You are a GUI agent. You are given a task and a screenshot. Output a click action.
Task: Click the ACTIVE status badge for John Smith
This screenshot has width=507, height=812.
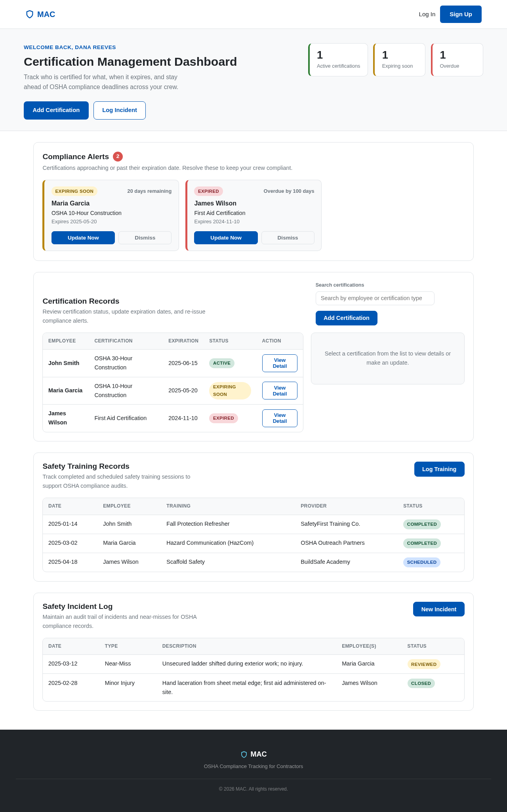click(x=222, y=363)
